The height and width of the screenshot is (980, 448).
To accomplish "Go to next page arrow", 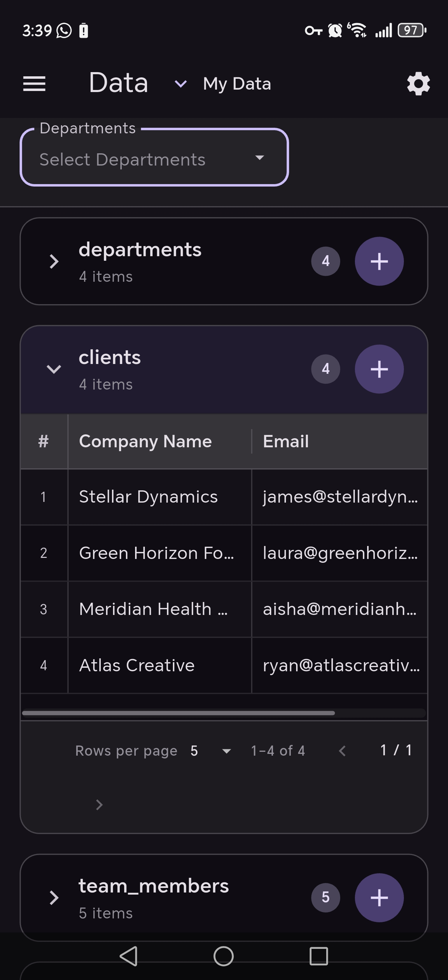I will [99, 805].
